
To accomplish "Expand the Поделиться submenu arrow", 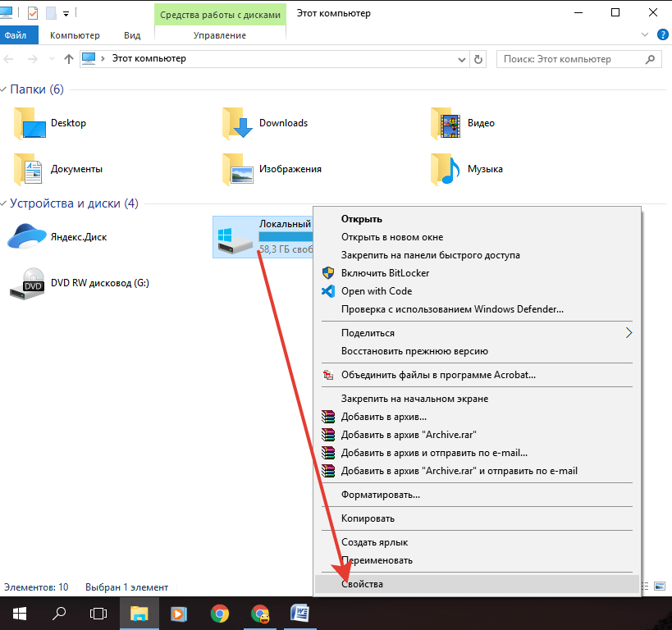I will click(x=629, y=332).
